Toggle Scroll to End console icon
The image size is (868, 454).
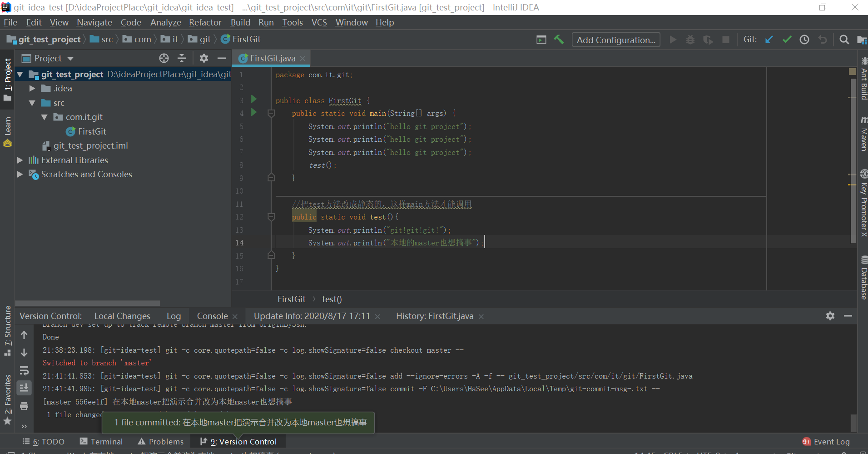(24, 388)
